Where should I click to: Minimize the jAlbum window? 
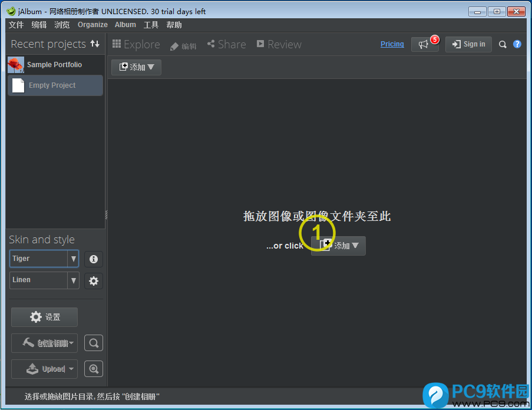(477, 12)
